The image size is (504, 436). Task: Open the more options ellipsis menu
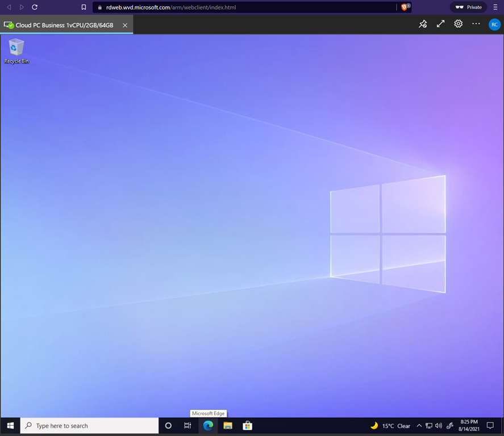pos(476,24)
